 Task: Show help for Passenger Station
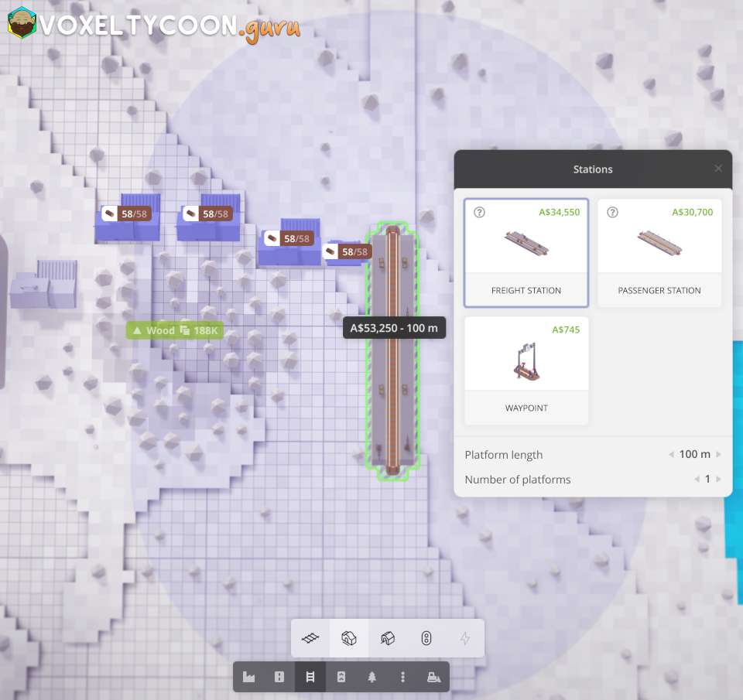(x=612, y=212)
